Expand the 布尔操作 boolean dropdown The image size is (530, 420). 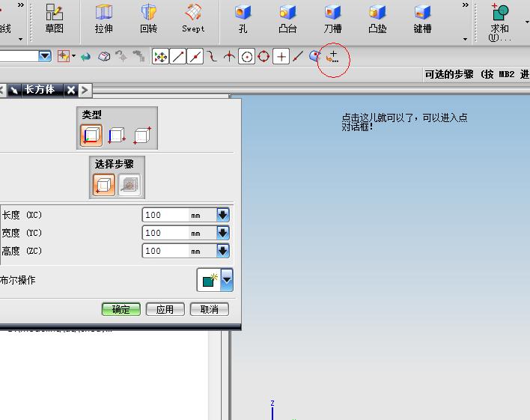(x=227, y=280)
